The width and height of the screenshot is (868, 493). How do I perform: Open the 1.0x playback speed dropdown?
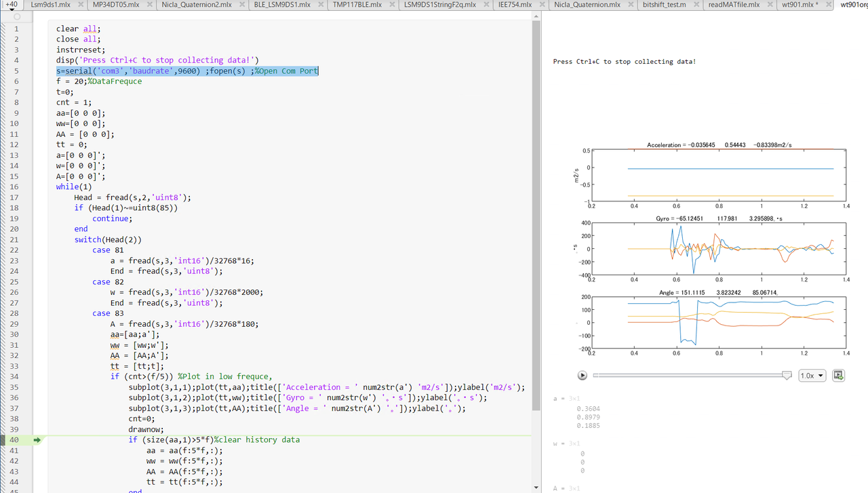(812, 375)
